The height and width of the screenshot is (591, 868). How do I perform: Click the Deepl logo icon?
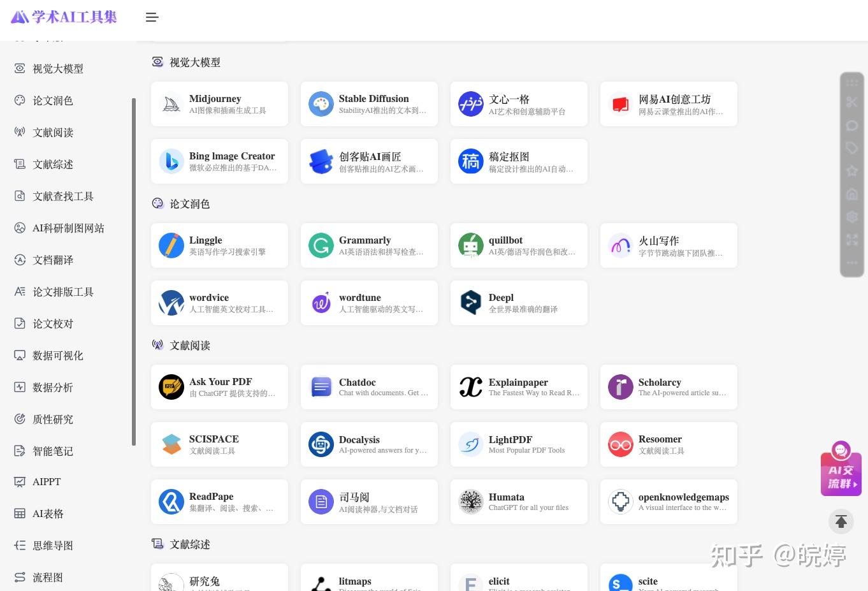coord(471,303)
